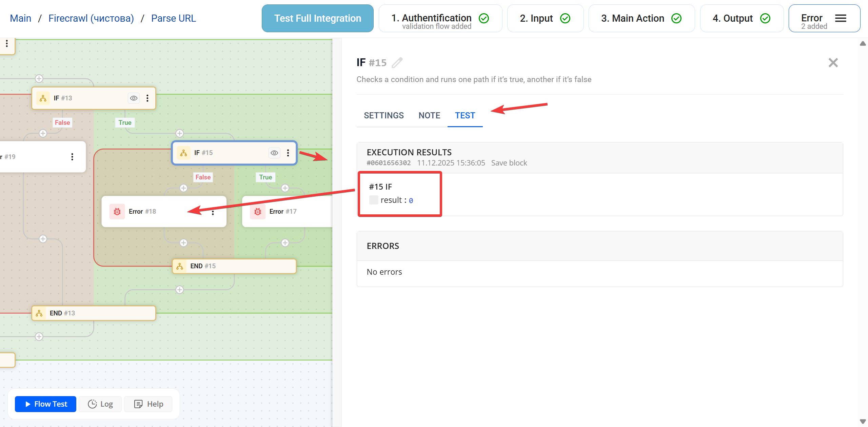Viewport: 868px width, 427px height.
Task: Expand the Error hamburger menu
Action: point(841,18)
